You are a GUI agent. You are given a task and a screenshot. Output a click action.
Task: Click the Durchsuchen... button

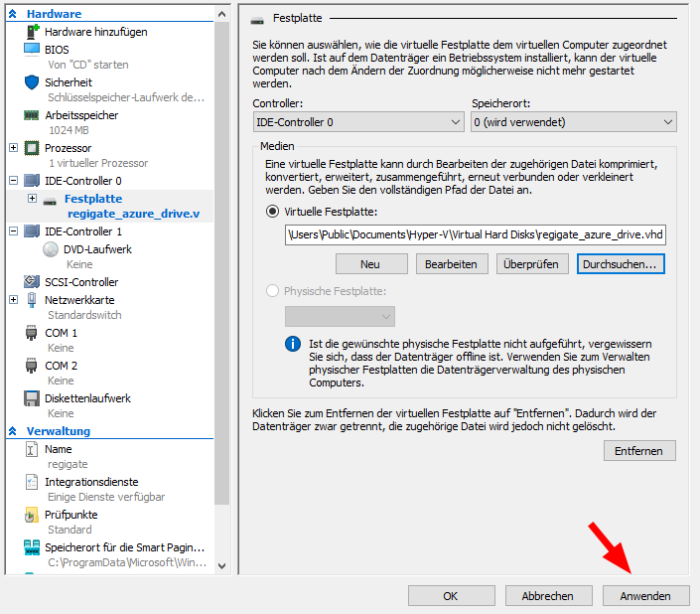tap(621, 264)
